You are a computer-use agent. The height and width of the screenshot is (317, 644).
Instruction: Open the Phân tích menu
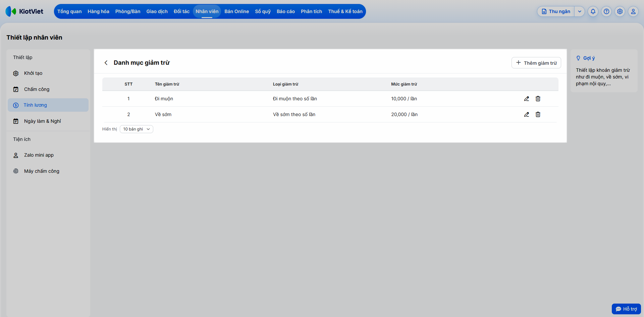pos(311,11)
